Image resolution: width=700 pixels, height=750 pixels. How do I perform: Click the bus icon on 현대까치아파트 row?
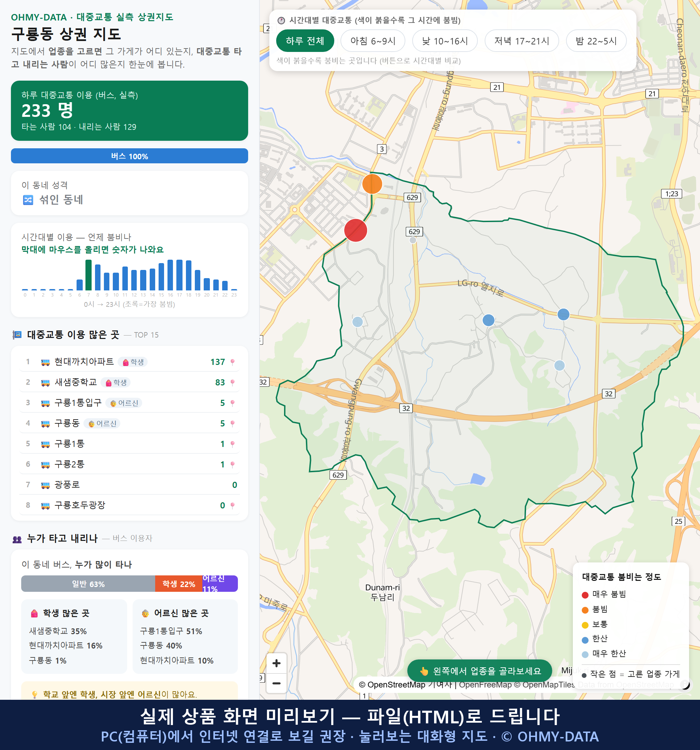(x=45, y=363)
